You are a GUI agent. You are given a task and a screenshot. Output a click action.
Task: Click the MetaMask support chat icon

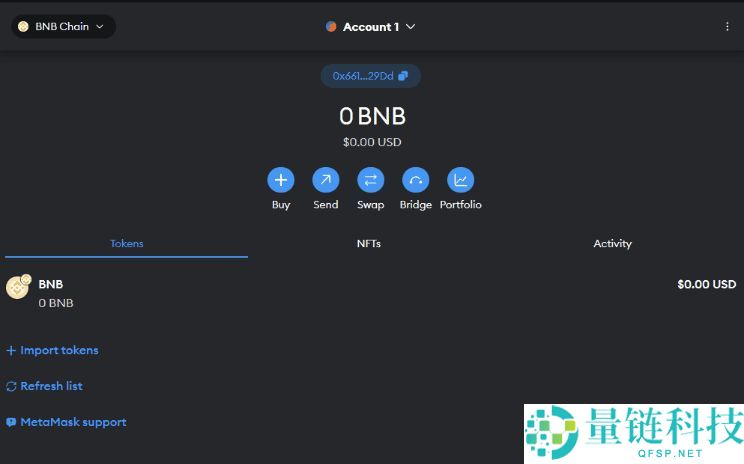pyautogui.click(x=12, y=422)
